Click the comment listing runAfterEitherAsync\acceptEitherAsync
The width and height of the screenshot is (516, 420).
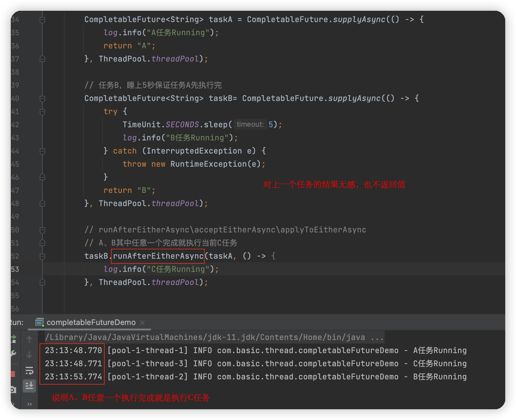point(225,230)
